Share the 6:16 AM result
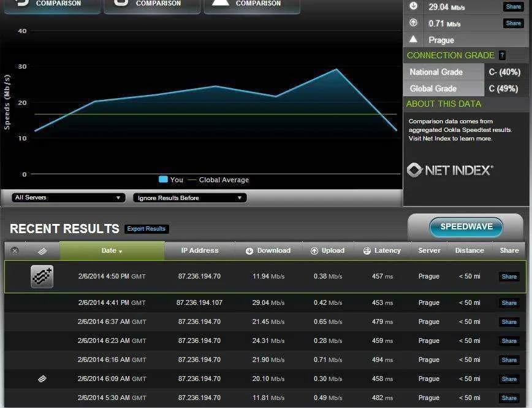Viewport: 532px width, 408px height. 509,360
